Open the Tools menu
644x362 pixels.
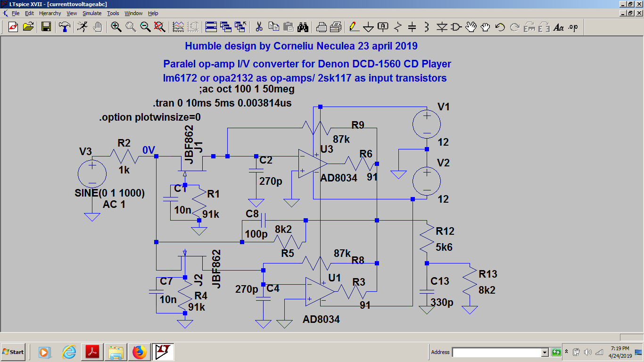(113, 13)
